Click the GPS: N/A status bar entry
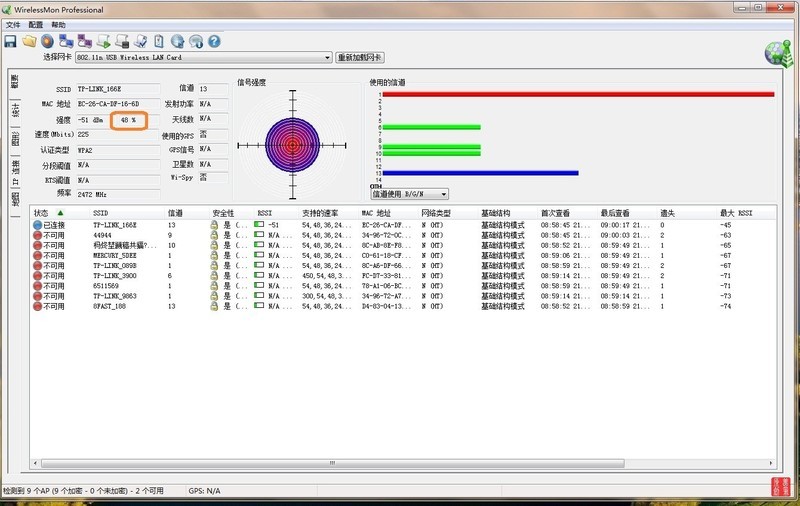Image resolution: width=800 pixels, height=506 pixels. coord(205,491)
